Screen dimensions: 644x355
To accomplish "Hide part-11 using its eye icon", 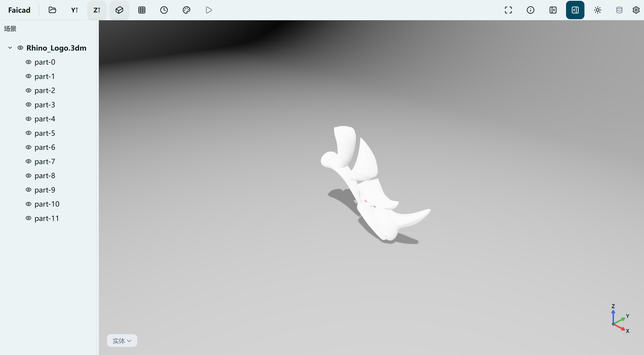I will tap(28, 218).
